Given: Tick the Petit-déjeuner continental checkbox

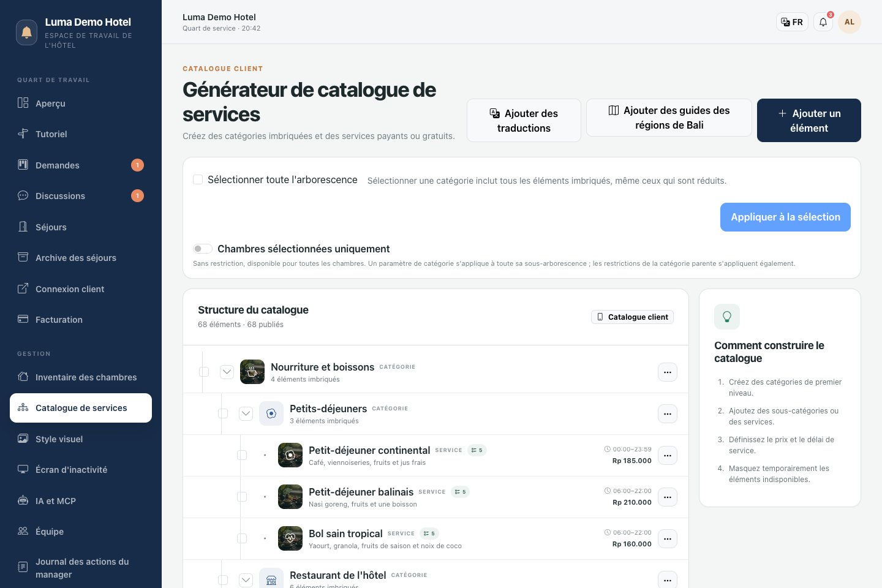Looking at the screenshot, I should [242, 455].
